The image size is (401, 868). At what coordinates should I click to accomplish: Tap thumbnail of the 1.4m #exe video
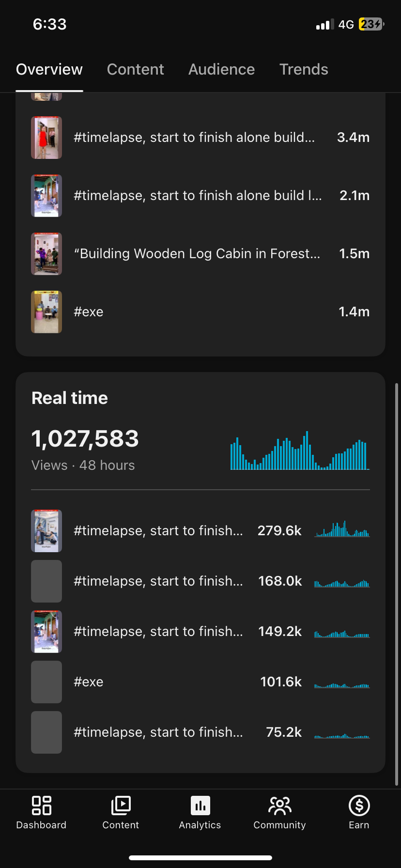point(46,312)
